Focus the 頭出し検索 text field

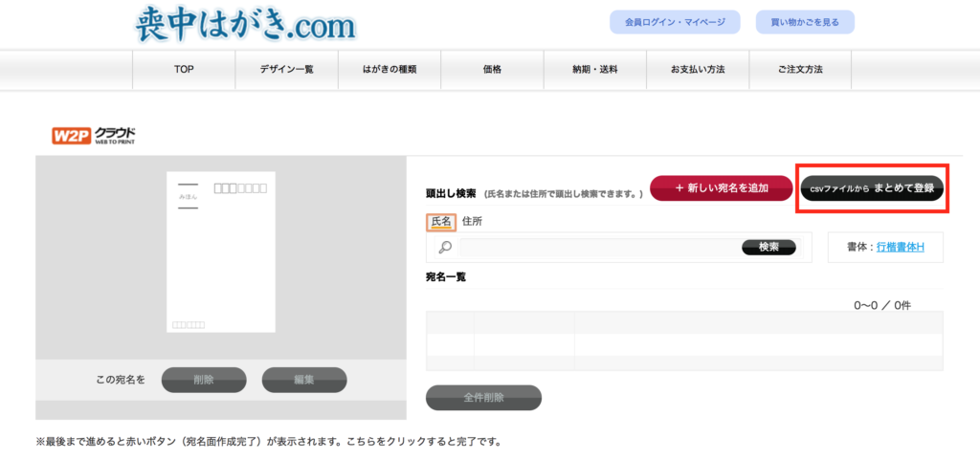[599, 248]
